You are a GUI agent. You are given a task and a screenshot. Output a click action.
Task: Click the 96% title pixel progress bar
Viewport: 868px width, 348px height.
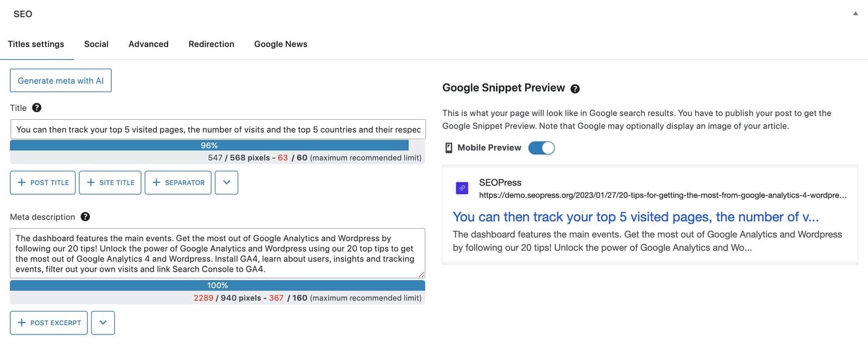217,145
